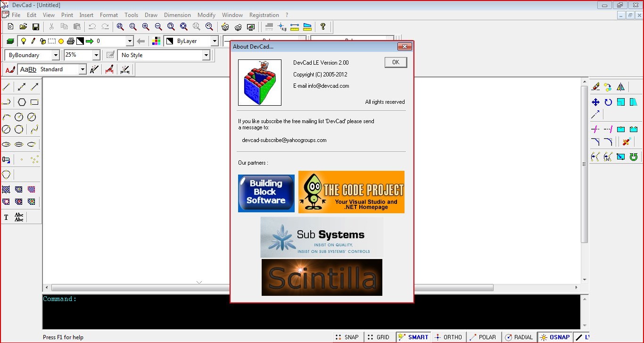
Task: Select the Explode tool
Action: pyautogui.click(x=626, y=142)
